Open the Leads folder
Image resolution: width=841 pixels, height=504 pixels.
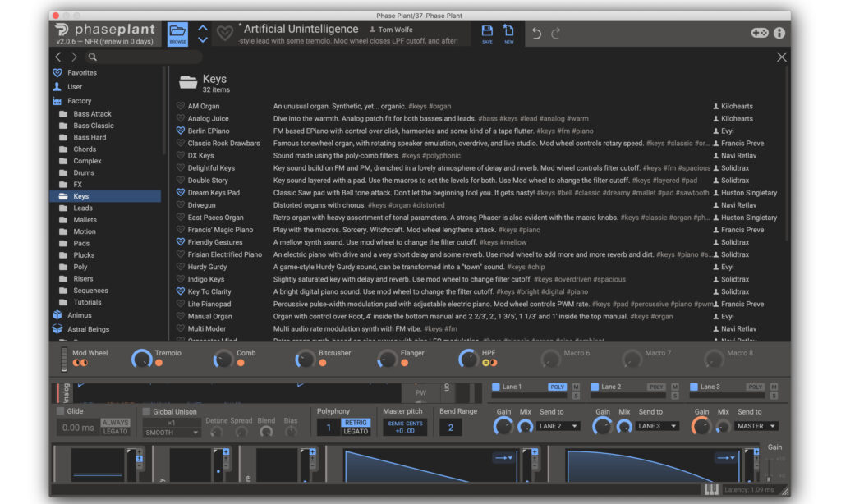click(83, 208)
